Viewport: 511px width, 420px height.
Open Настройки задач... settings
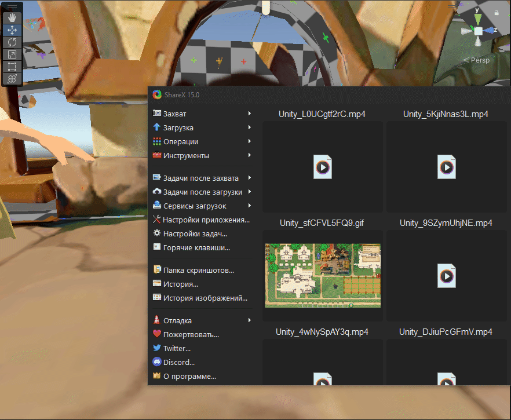(x=202, y=234)
